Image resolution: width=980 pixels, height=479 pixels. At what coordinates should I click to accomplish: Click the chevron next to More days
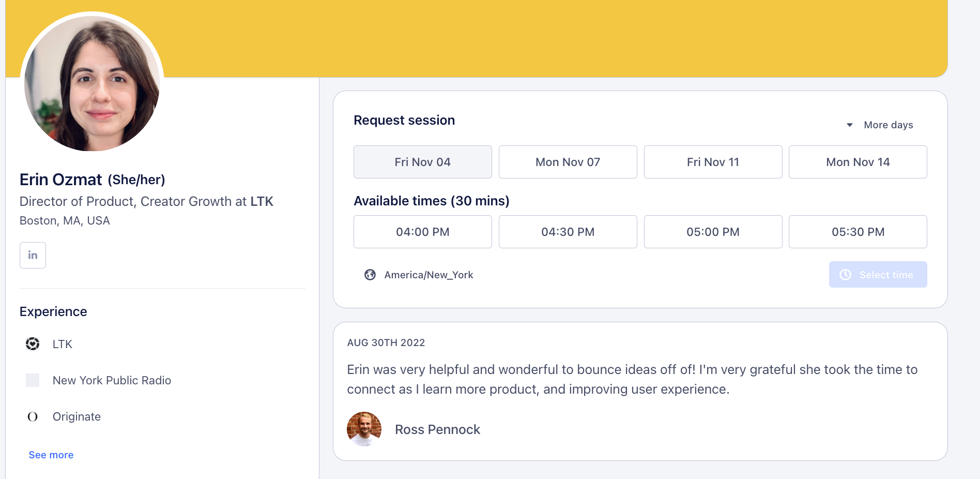point(849,125)
